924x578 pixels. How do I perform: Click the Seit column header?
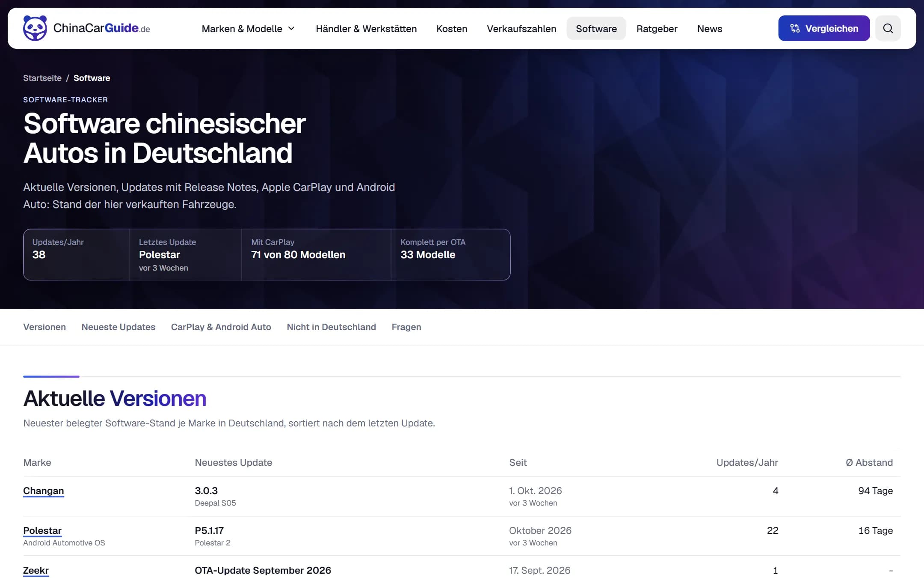tap(518, 462)
